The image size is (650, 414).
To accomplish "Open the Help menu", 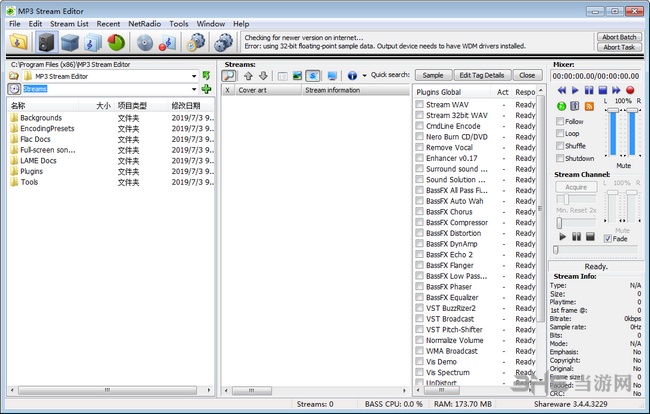I will 241,24.
